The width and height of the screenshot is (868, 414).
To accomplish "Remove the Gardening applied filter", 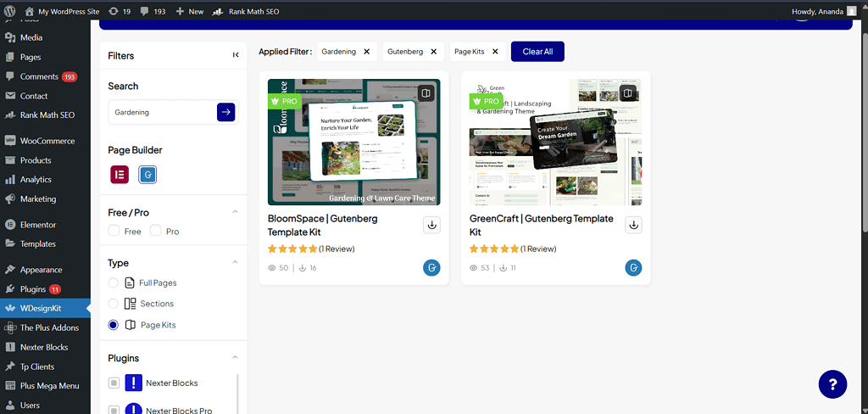I will [x=367, y=52].
